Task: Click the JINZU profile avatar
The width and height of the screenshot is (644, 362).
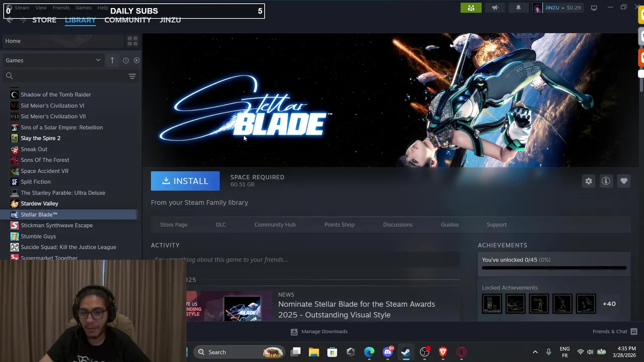Action: (538, 8)
